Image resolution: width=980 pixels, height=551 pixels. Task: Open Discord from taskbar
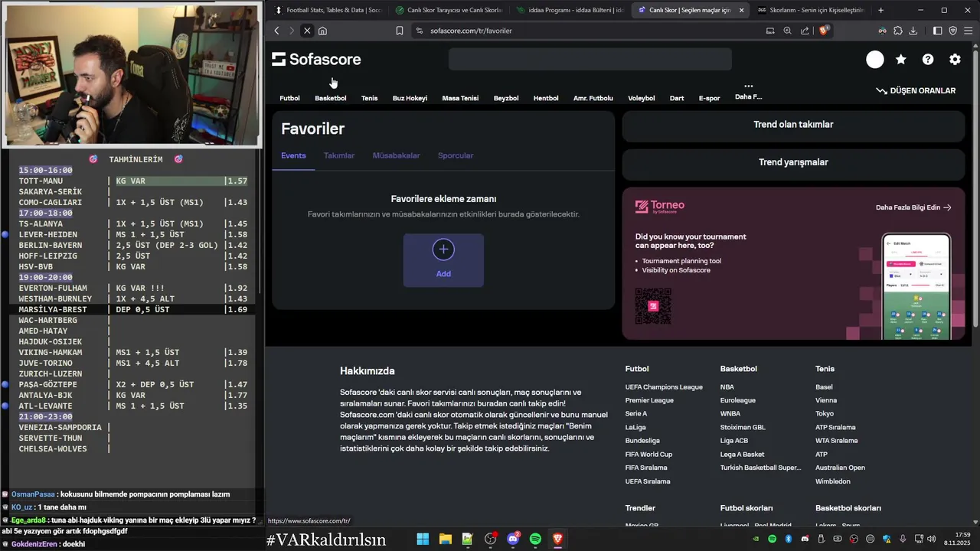coord(513,540)
